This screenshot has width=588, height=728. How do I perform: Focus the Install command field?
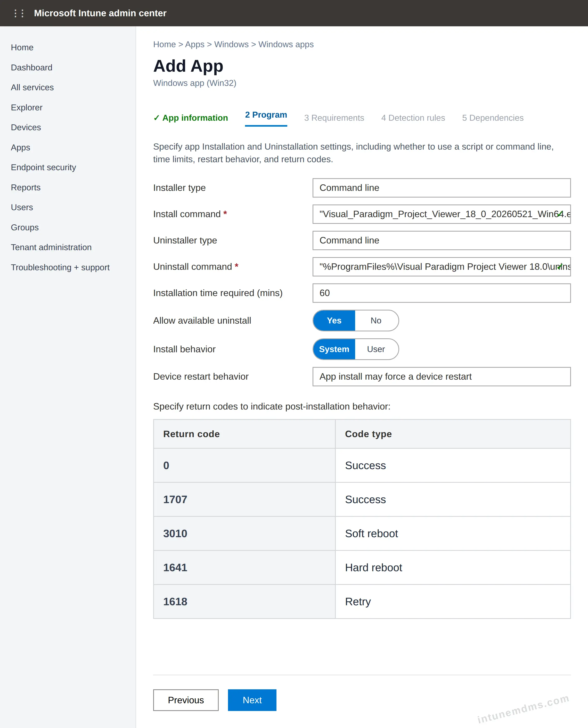tap(441, 214)
